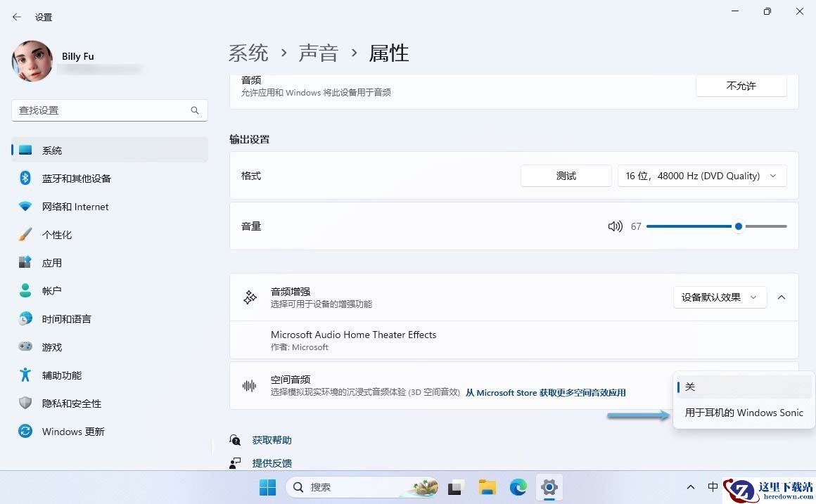Click the 个性化 paintbrush icon
This screenshot has height=504, width=816.
[x=25, y=235]
